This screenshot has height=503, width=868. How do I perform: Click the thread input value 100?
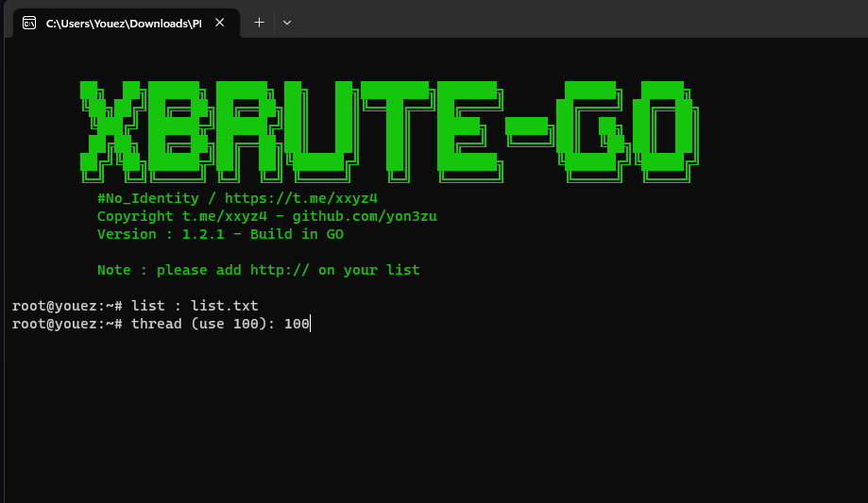[297, 324]
